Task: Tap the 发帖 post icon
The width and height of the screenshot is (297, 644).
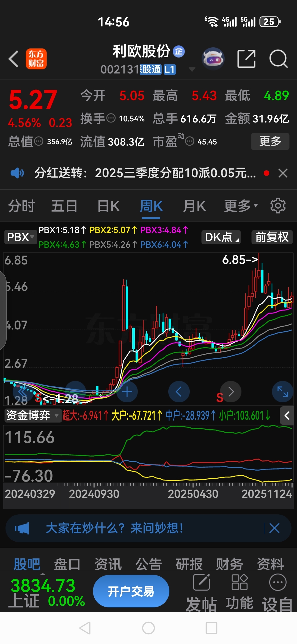Action: point(201,592)
